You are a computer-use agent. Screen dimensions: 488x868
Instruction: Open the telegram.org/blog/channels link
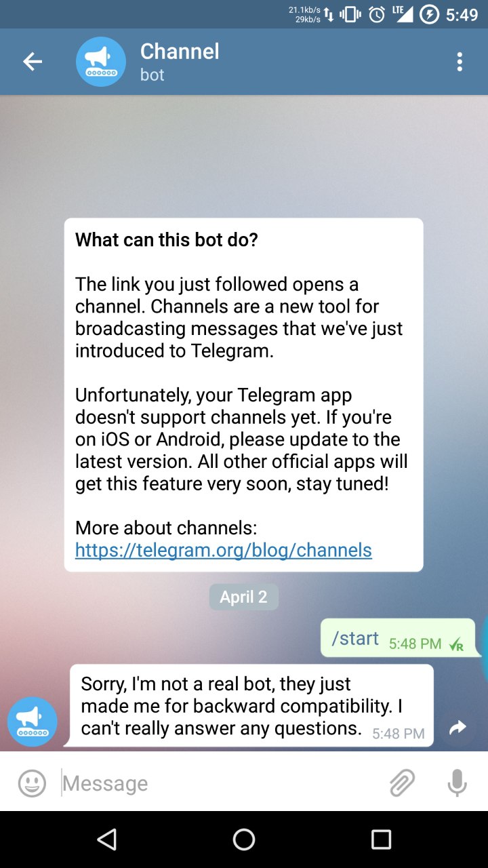(224, 550)
